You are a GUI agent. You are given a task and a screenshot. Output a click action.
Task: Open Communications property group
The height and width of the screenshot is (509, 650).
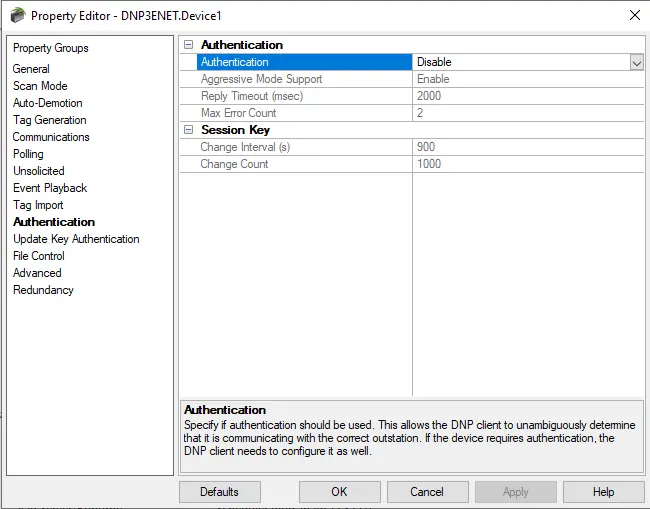tap(51, 137)
